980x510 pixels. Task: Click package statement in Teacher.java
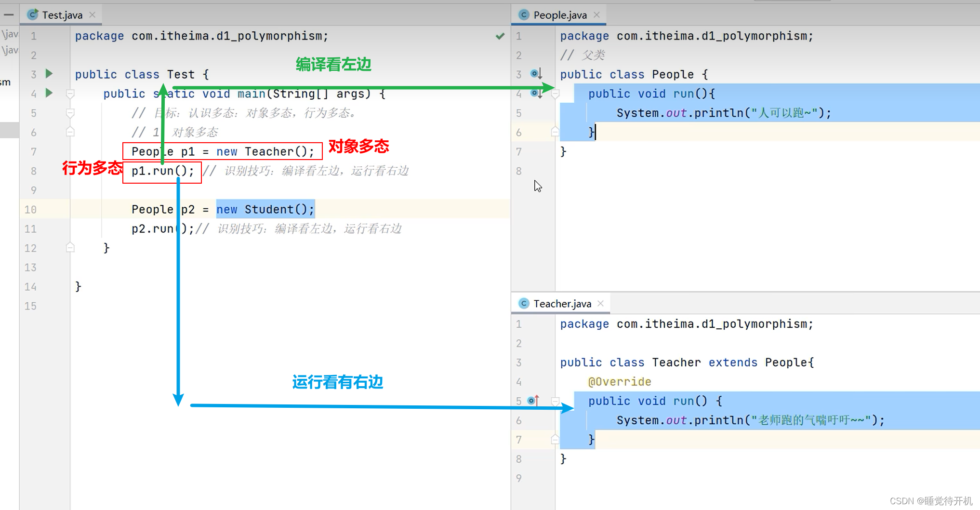click(x=687, y=324)
